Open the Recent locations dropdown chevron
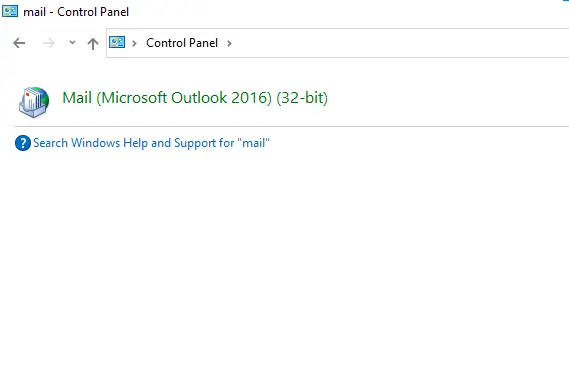 coord(72,42)
